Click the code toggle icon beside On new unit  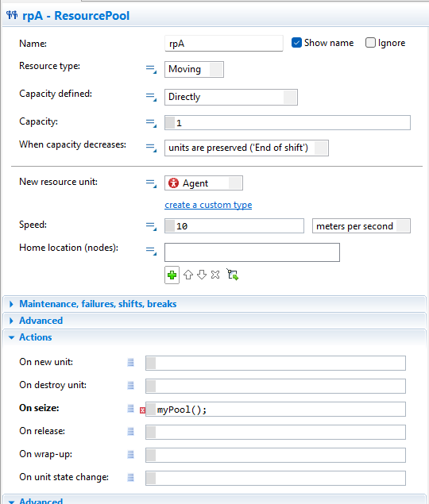[x=130, y=363]
